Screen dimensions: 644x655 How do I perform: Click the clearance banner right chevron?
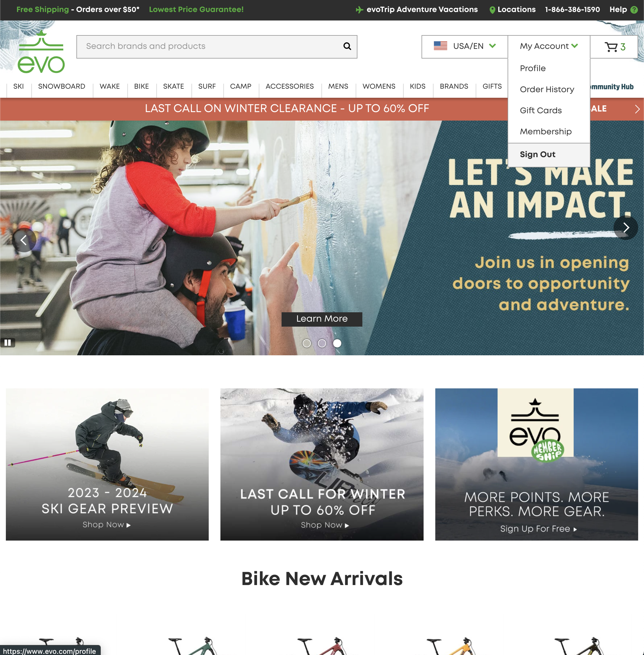coord(637,109)
